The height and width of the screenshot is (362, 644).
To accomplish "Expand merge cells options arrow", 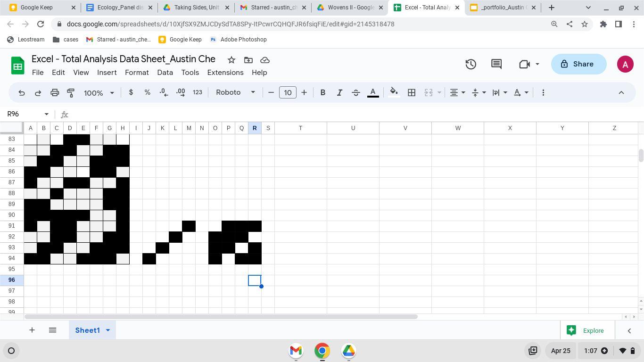I will coord(439,93).
